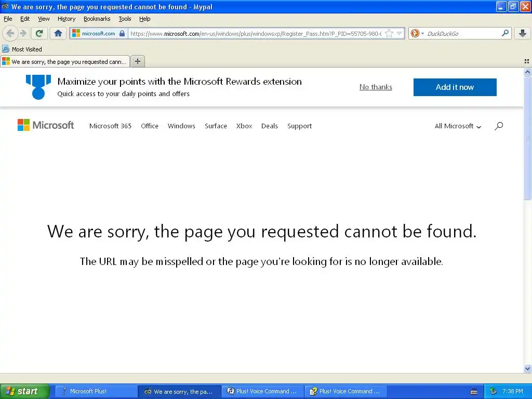This screenshot has width=532, height=399.
Task: Click the vertical scrollbar thumb
Action: pyautogui.click(x=527, y=138)
